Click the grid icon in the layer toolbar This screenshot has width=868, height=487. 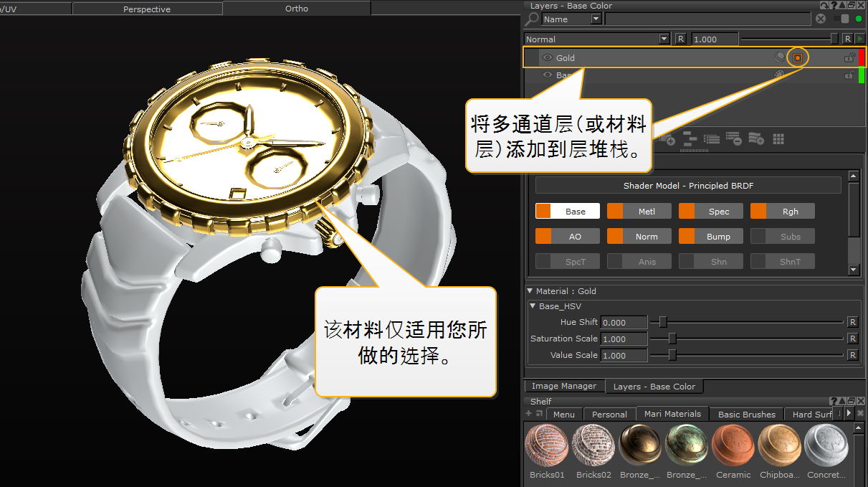[778, 139]
